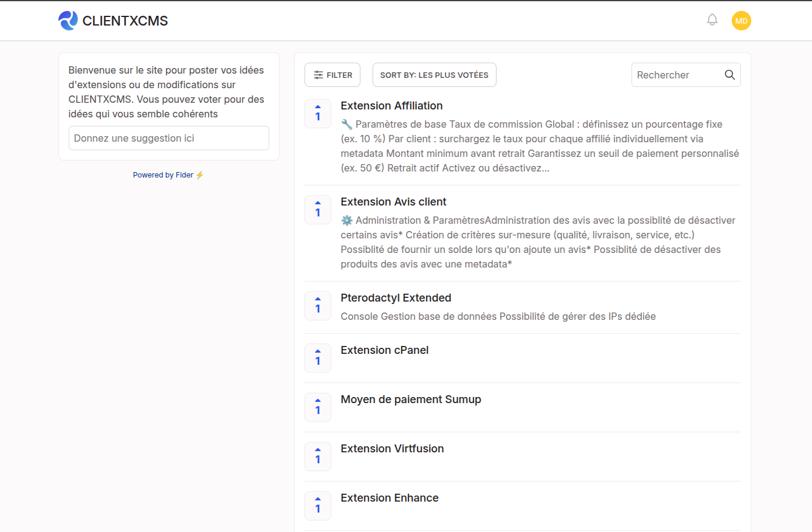Open the Moyen de paiement Sumup post

pyautogui.click(x=411, y=399)
